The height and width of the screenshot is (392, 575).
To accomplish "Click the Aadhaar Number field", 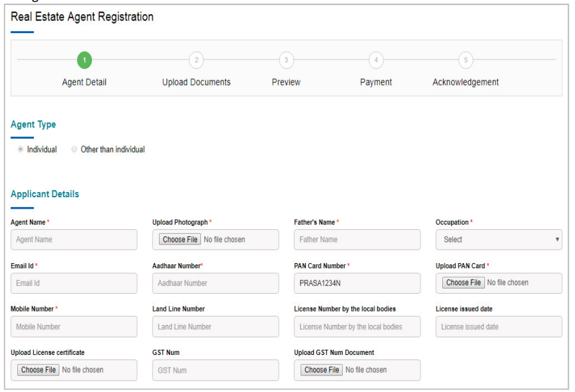I will (x=216, y=283).
